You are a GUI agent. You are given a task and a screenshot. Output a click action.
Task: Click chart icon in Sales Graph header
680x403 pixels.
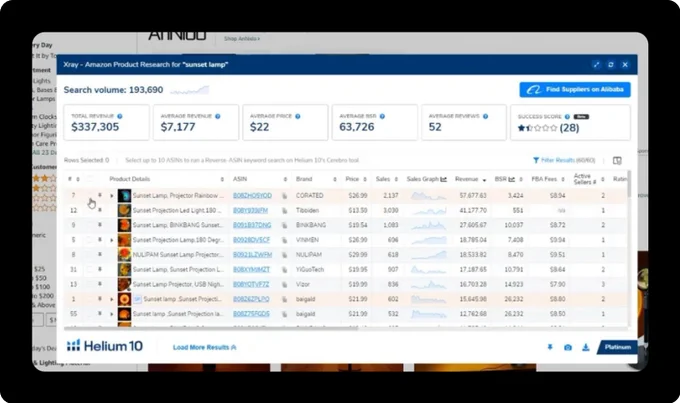pyautogui.click(x=444, y=179)
